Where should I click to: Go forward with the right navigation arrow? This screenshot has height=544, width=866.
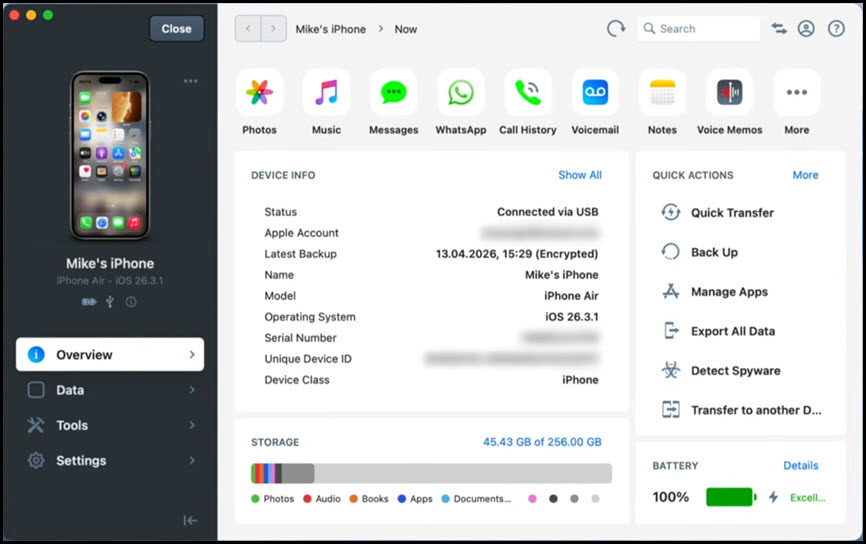tap(273, 29)
